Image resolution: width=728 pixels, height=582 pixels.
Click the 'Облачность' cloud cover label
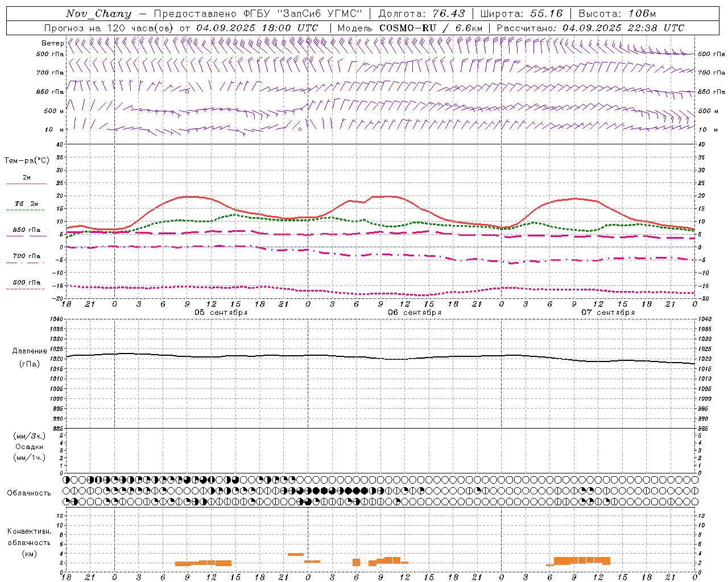tap(29, 493)
